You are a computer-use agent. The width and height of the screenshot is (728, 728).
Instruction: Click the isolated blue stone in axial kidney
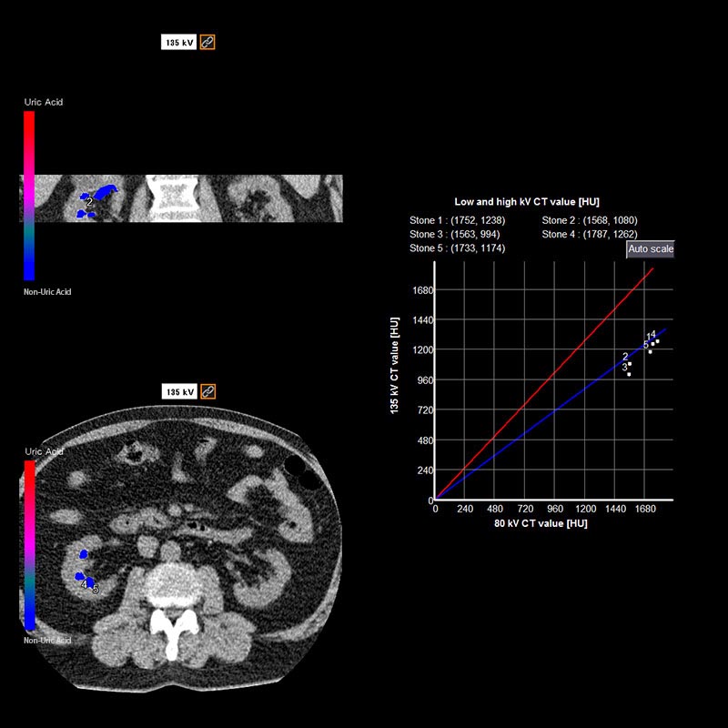coord(84,553)
